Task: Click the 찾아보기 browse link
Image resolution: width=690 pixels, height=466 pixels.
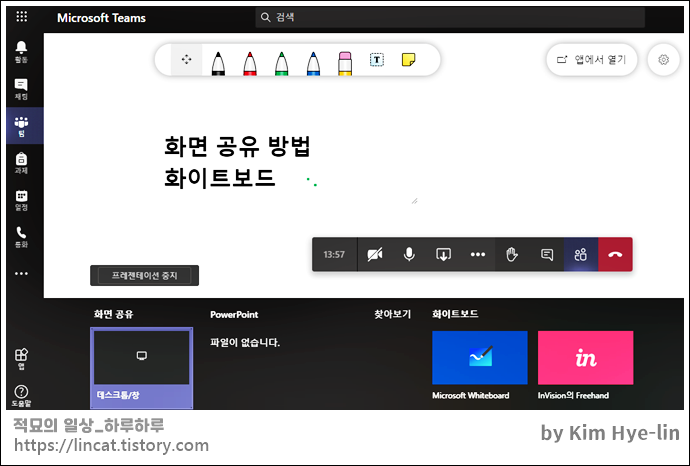Action: [393, 314]
